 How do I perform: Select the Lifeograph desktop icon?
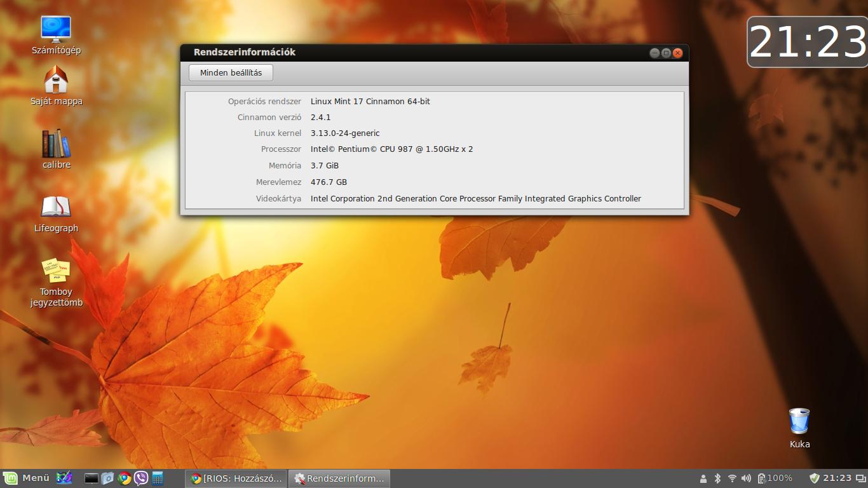56,213
